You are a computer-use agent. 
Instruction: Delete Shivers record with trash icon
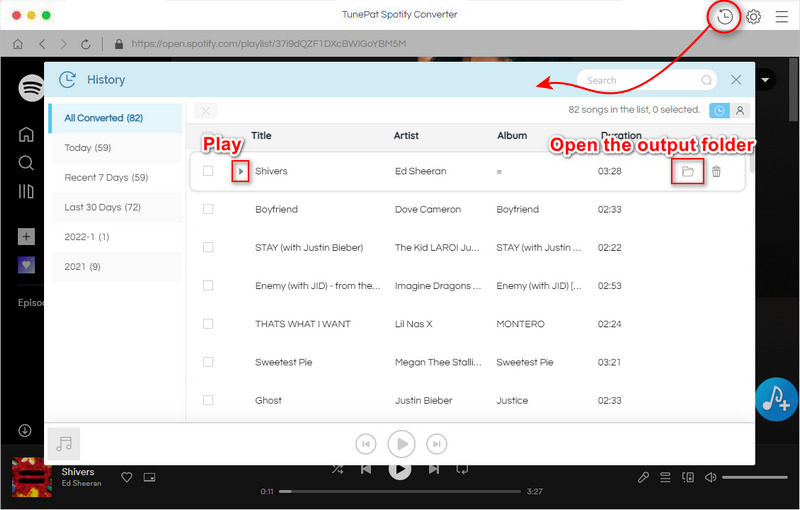coord(716,171)
